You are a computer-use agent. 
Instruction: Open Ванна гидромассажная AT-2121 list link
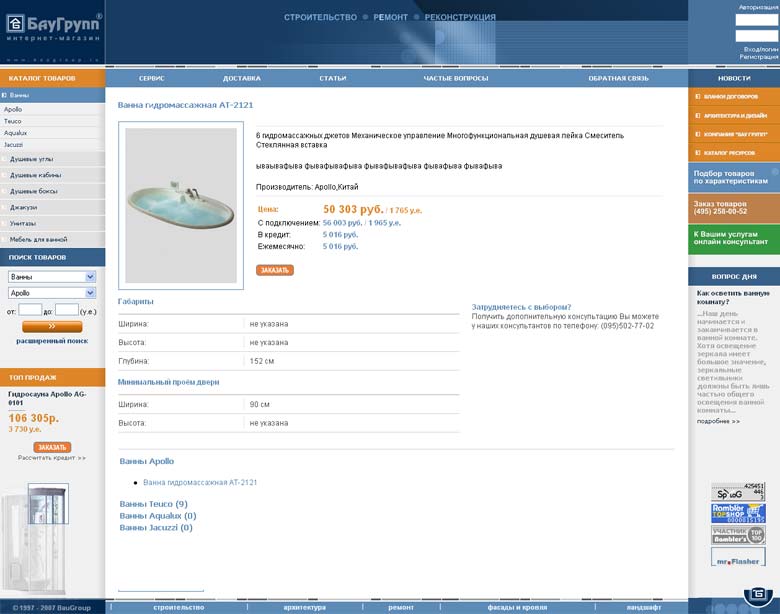click(x=200, y=483)
